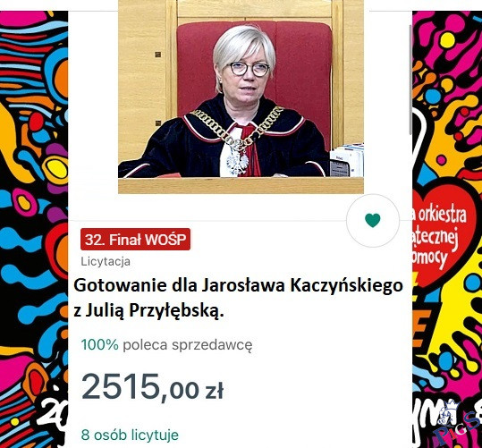Click the vertical scrollbar beside listing
Screen dimensions: 482x448
[410, 80]
